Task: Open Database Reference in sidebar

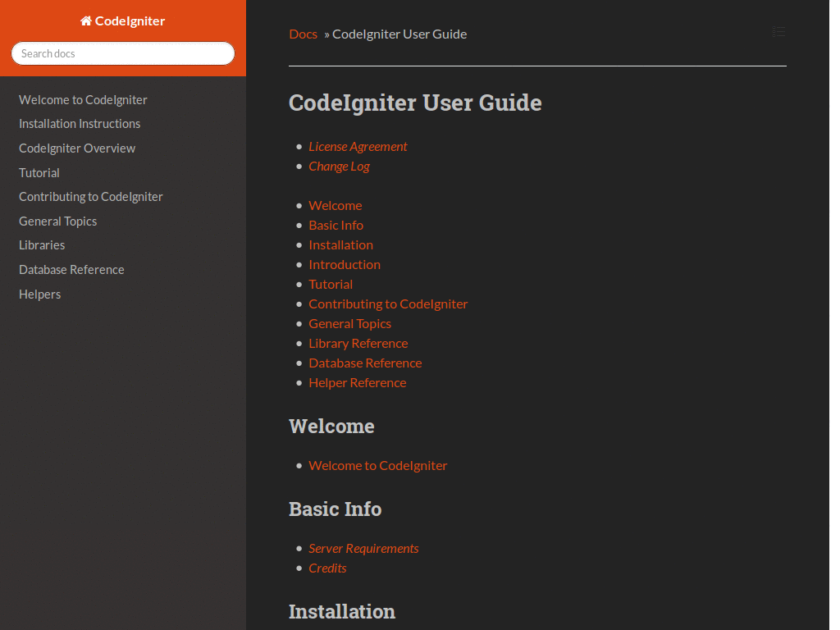Action: click(71, 269)
